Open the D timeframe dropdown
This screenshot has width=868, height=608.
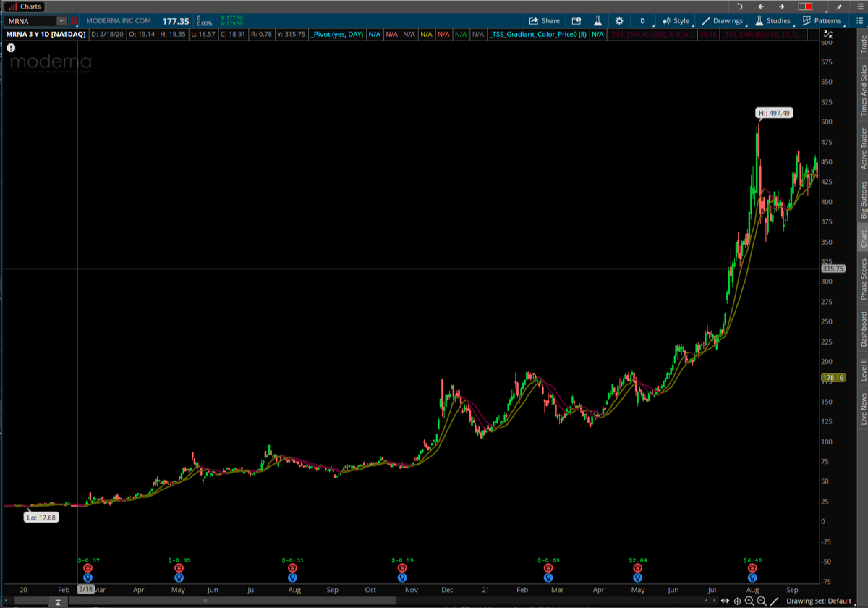(x=642, y=21)
